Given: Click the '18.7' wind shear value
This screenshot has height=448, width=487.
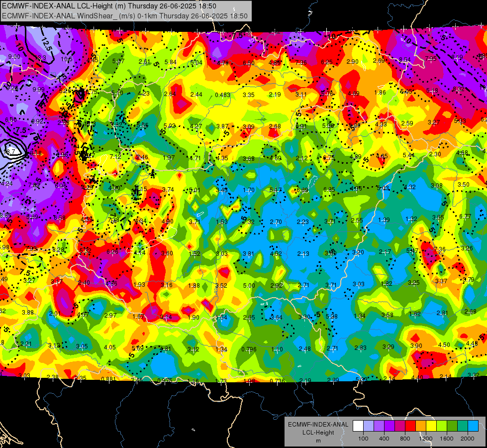Looking at the screenshot, I should coord(9,152).
